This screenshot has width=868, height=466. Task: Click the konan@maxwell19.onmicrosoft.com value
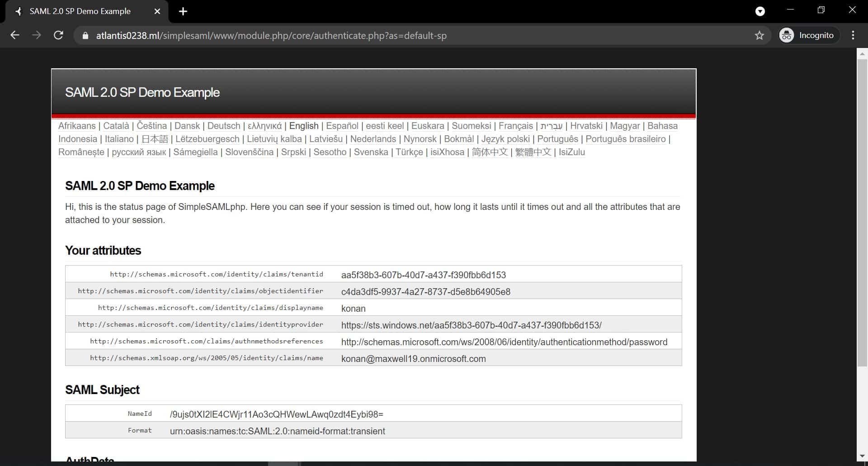tap(414, 359)
